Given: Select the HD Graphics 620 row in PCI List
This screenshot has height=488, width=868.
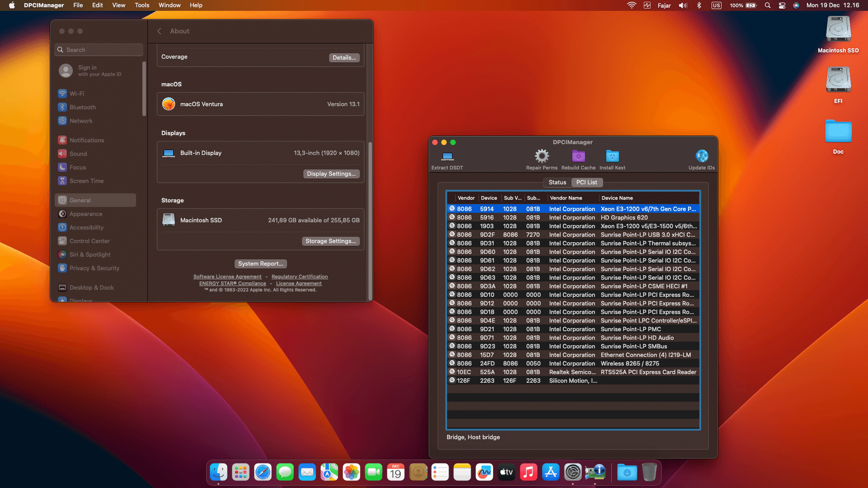Looking at the screenshot, I should pyautogui.click(x=565, y=217).
